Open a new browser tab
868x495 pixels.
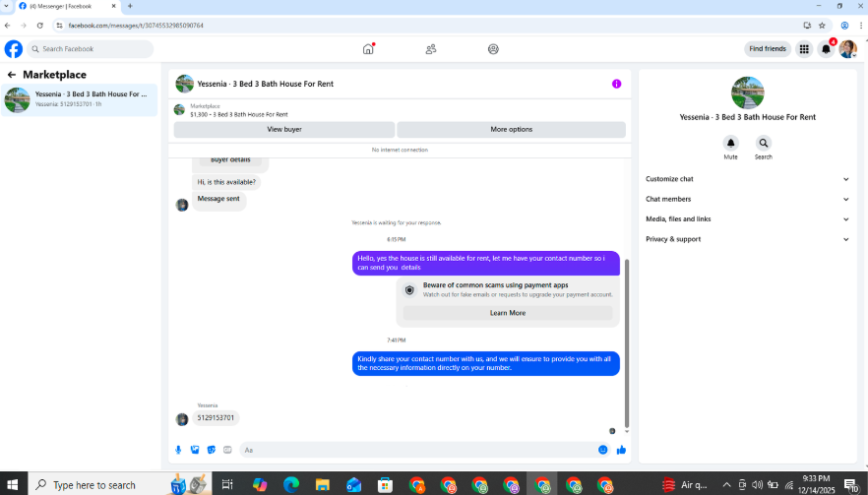(130, 6)
